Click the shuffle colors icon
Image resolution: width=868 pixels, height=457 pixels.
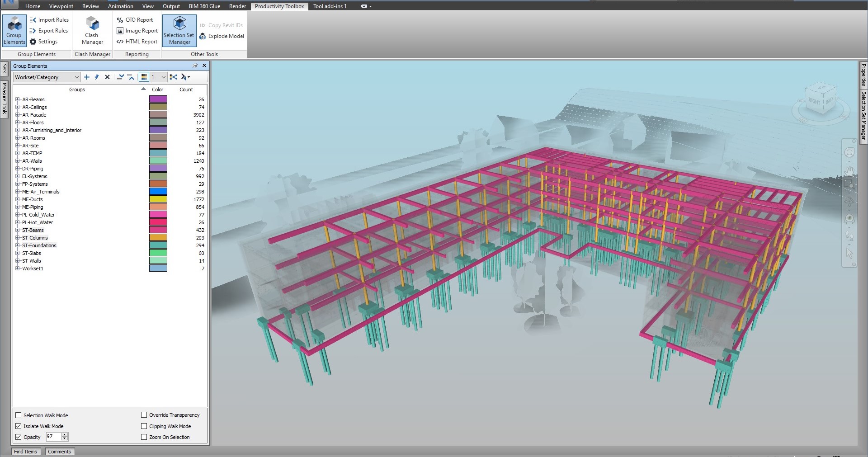tap(173, 77)
